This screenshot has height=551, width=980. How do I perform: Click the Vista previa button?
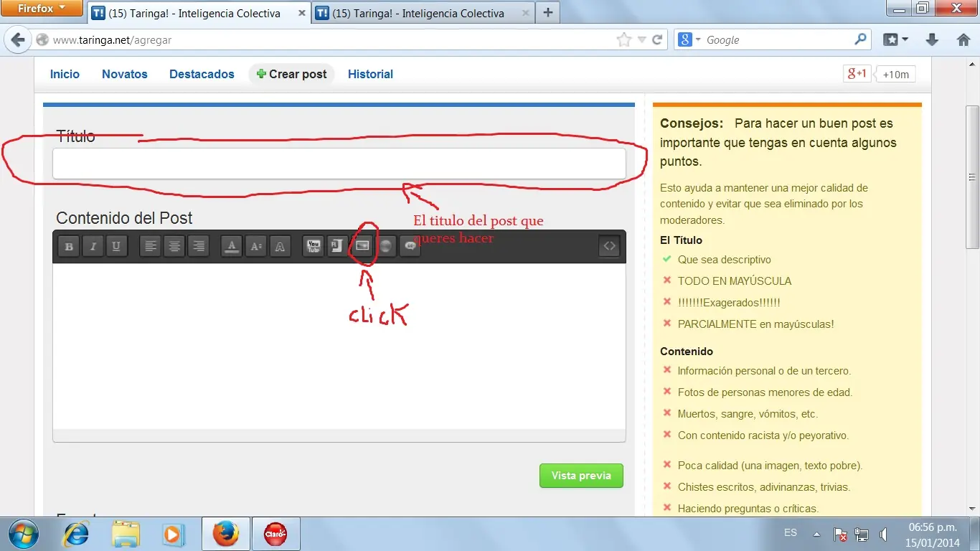(581, 476)
